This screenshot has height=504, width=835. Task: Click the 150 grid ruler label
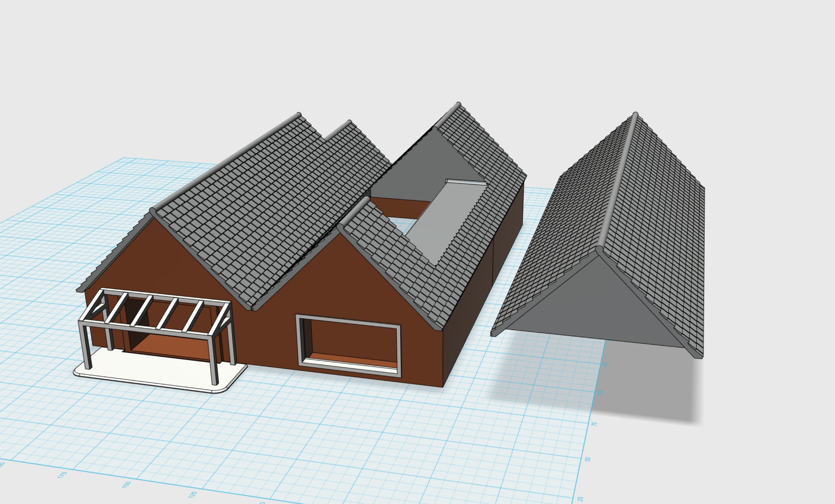(x=126, y=485)
